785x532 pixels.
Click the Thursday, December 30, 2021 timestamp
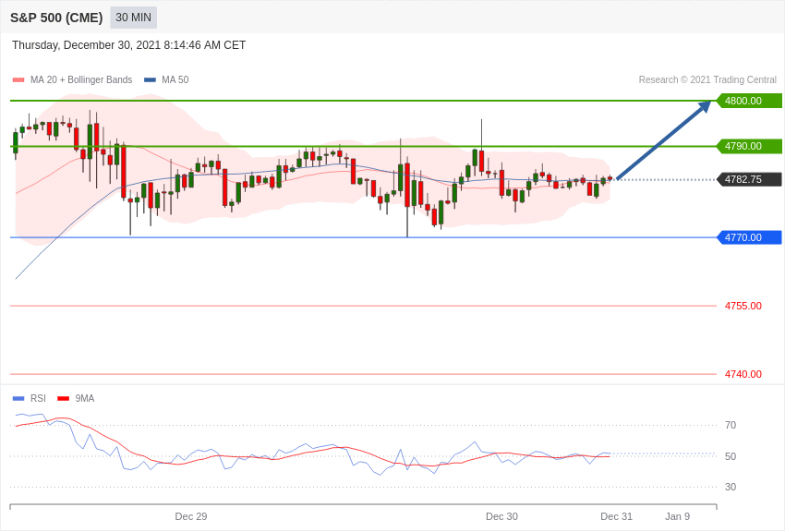click(x=128, y=45)
